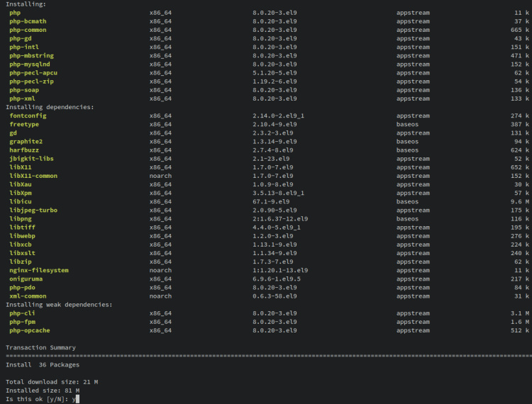Select the oniguruma dependency entry
This screenshot has width=532, height=404.
pos(26,279)
